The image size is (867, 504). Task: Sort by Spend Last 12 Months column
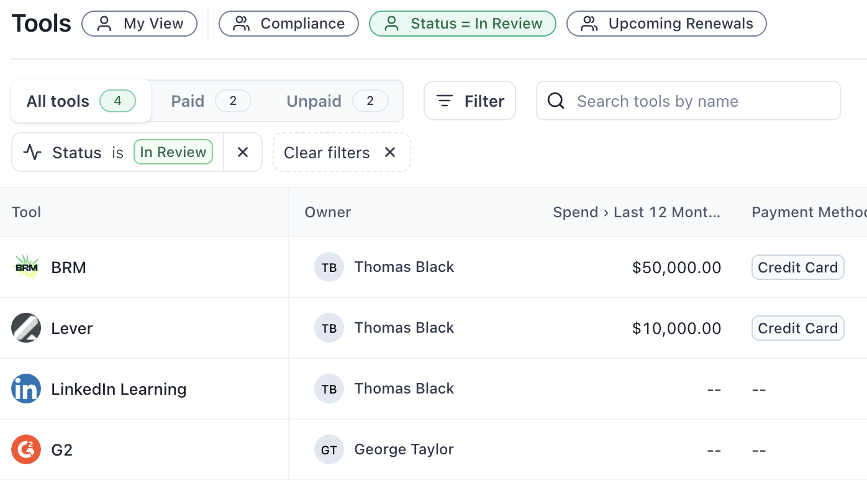[636, 212]
